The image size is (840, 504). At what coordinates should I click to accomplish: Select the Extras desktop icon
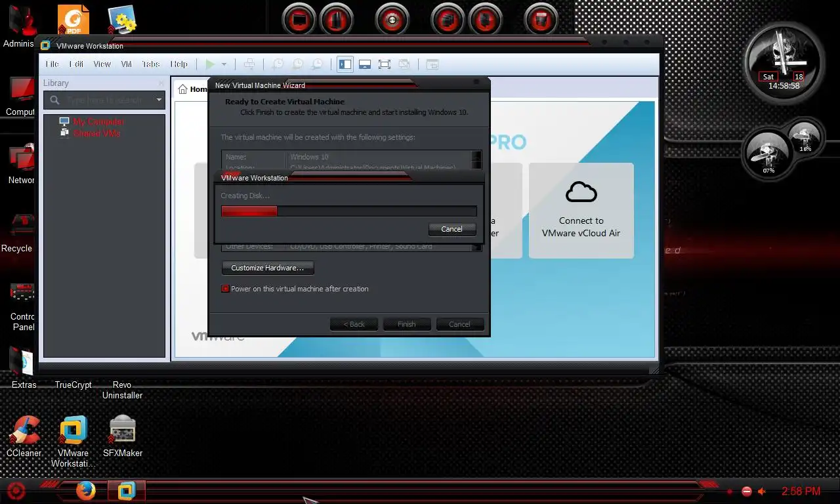[x=22, y=367]
